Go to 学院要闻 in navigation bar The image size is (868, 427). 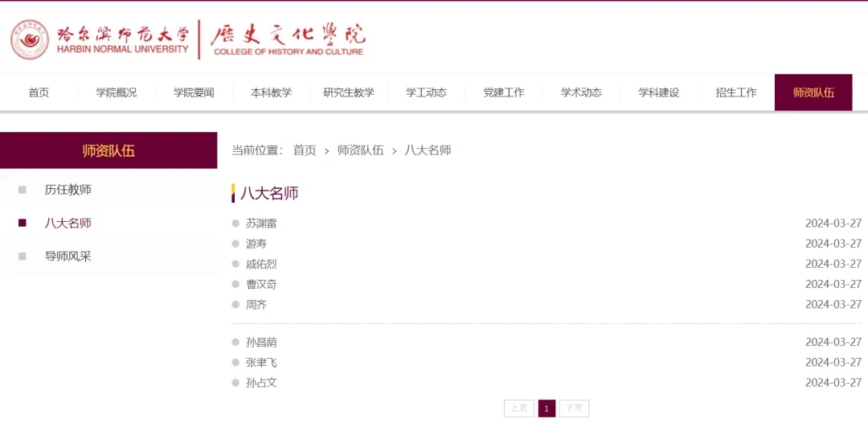pyautogui.click(x=194, y=92)
